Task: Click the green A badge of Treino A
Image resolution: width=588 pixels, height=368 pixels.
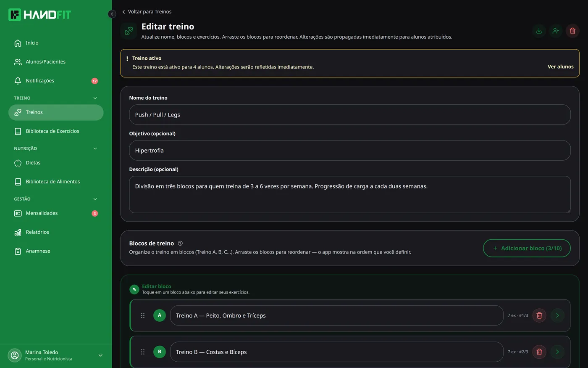Action: (x=160, y=315)
